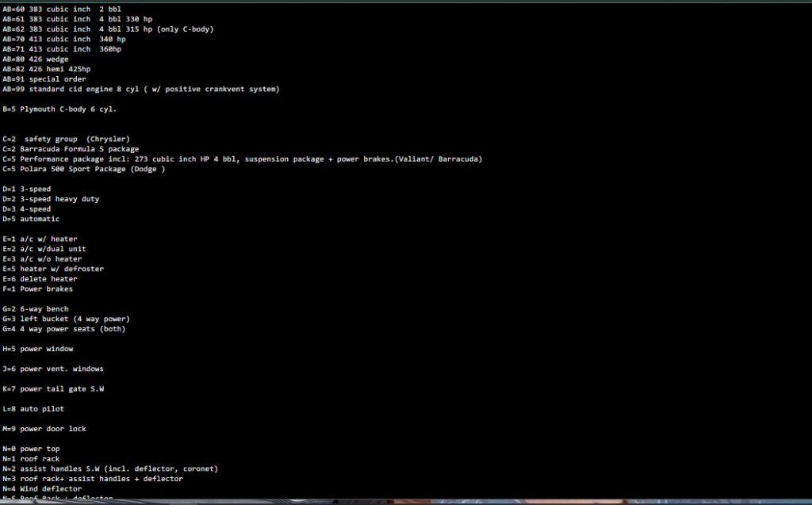Click 'C=2 Barracuda Formula S package' text
Image resolution: width=812 pixels, height=505 pixels.
pyautogui.click(x=71, y=149)
